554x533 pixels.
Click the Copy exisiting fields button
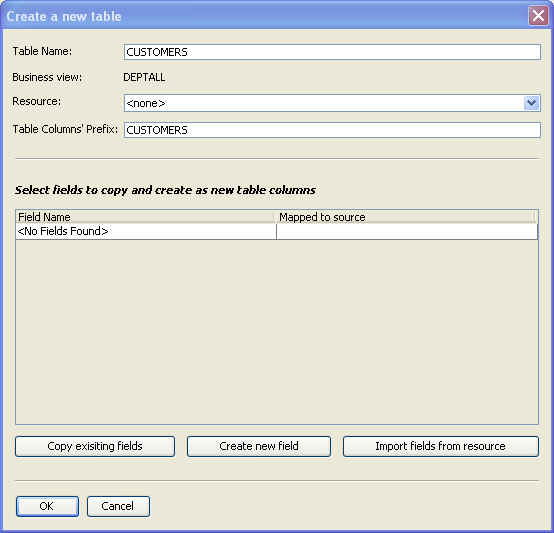coord(95,446)
